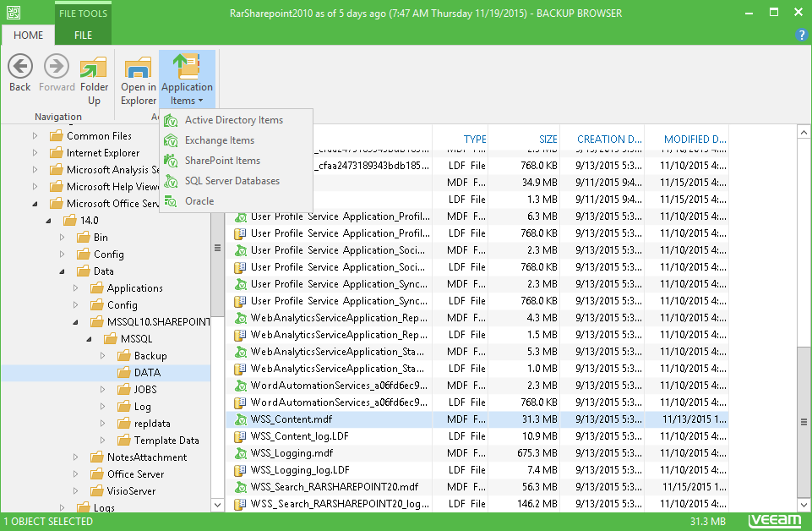Select the VisioServer folder icon
The height and width of the screenshot is (531, 812).
click(97, 491)
